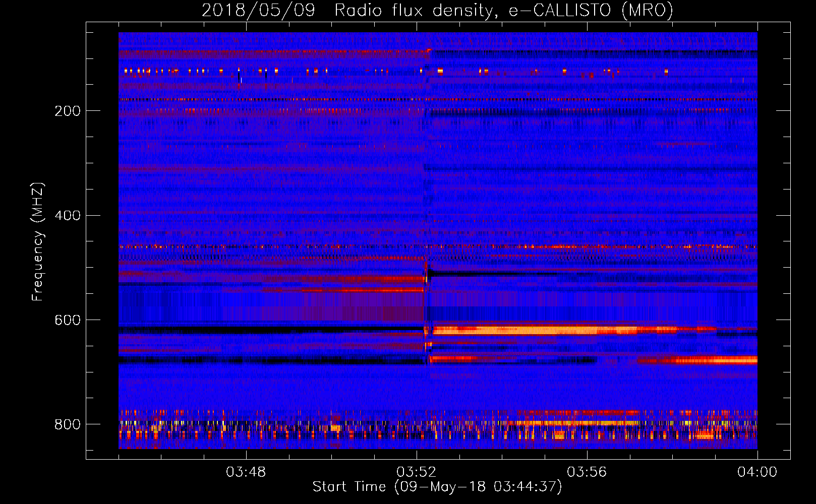Click the 600 frequency tick label
This screenshot has height=504, width=816.
67,320
